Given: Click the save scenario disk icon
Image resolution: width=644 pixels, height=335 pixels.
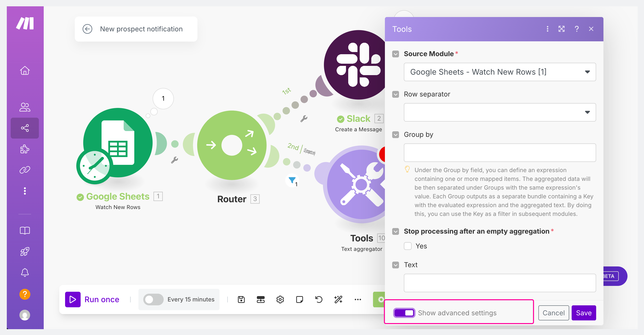Looking at the screenshot, I should coord(241,300).
